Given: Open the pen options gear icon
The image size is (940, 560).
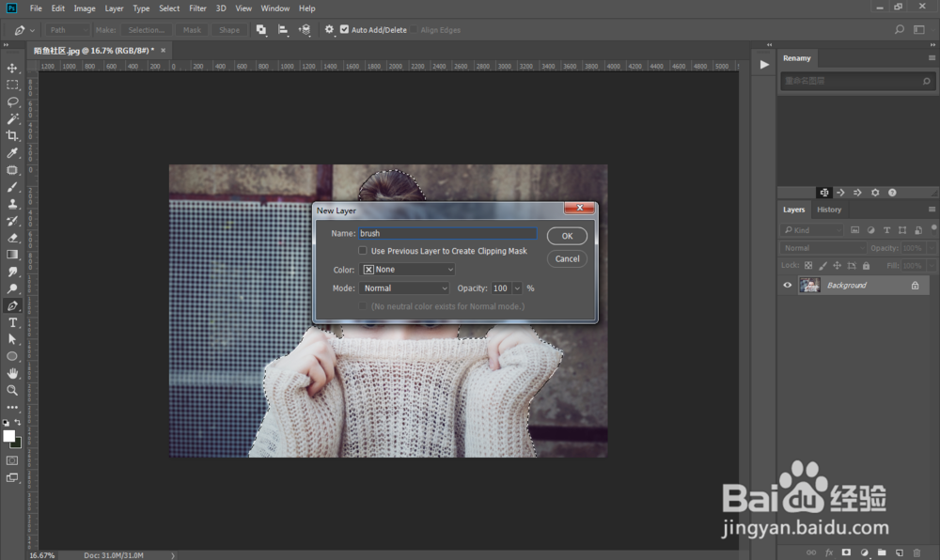Looking at the screenshot, I should [x=329, y=29].
